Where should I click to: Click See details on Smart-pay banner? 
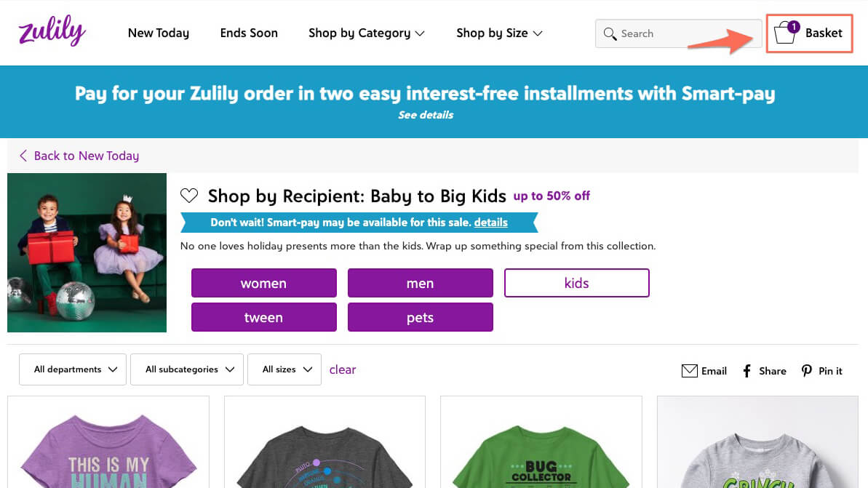[426, 115]
